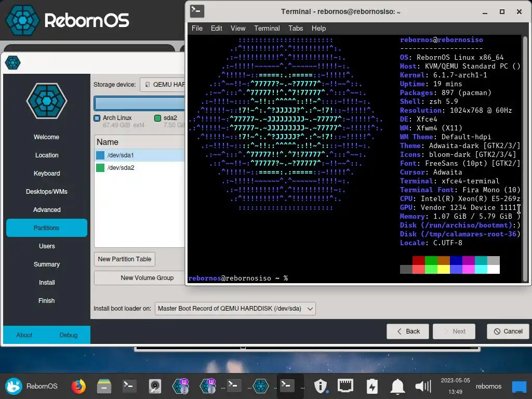
Task: Select the Partitions step in sidebar
Action: point(46,228)
